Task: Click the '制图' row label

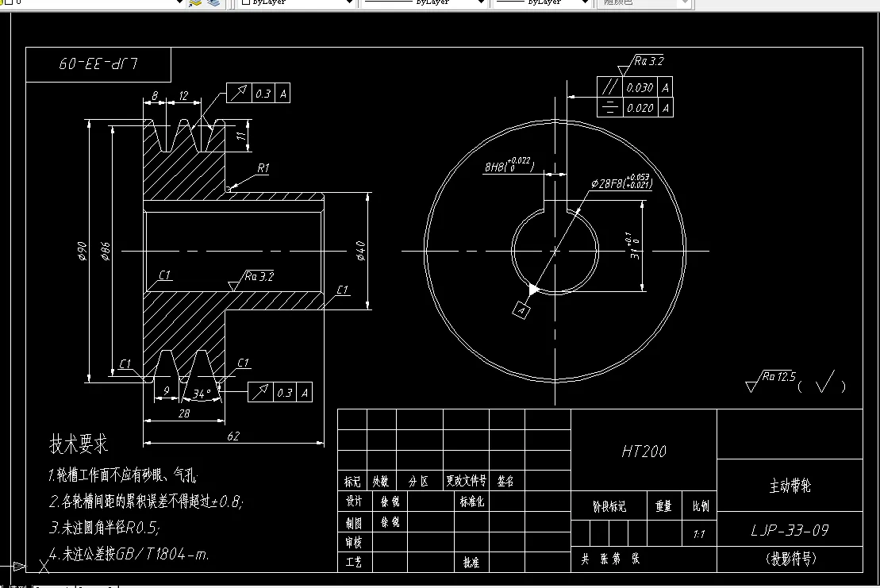Action: point(354,523)
